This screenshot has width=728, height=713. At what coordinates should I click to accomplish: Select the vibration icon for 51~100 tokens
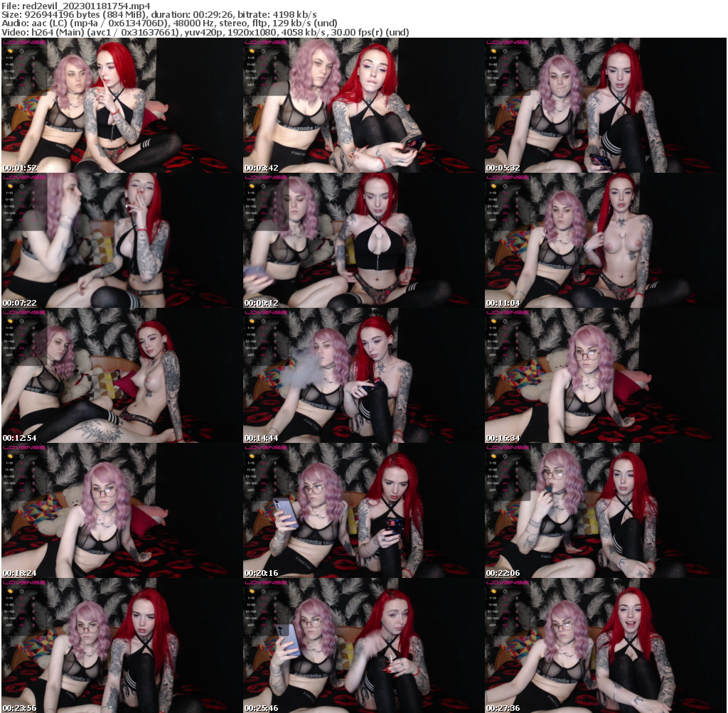(x=33, y=71)
